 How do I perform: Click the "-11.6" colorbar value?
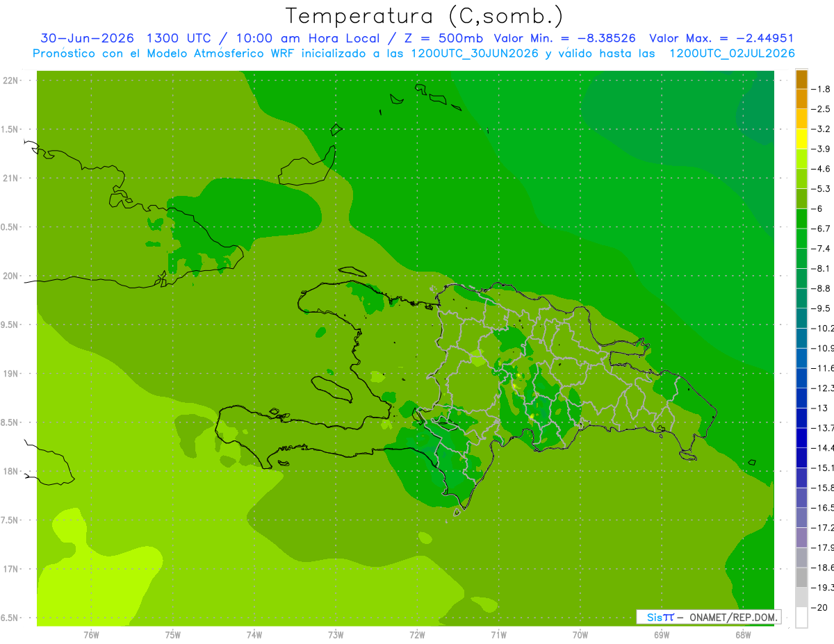tap(822, 368)
